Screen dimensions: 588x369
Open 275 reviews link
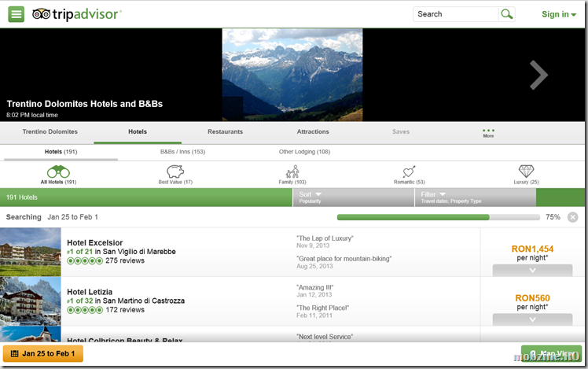(125, 261)
